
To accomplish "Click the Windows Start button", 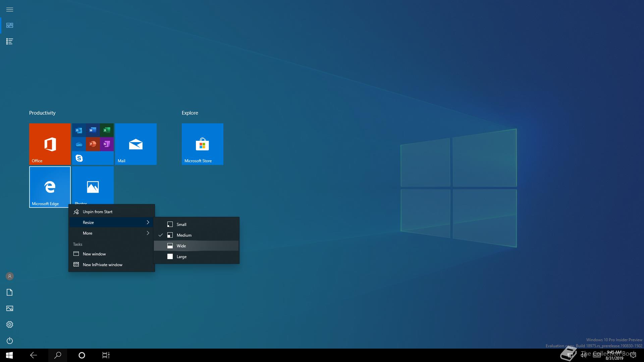I will tap(9, 355).
